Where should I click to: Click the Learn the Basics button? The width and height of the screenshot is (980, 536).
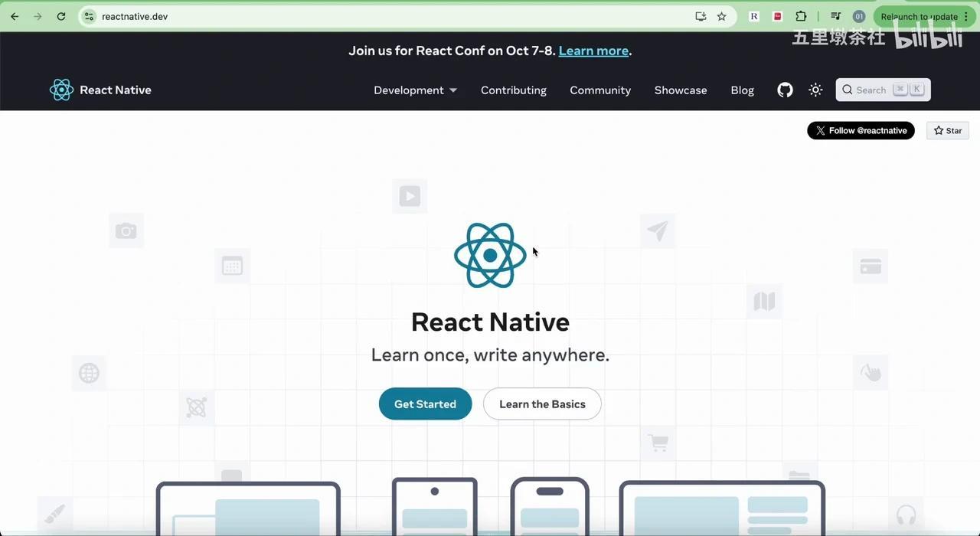coord(542,404)
